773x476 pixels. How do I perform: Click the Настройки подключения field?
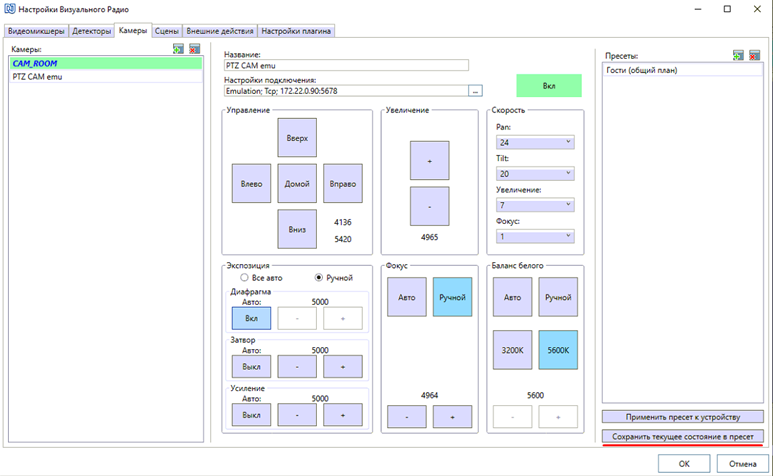(x=346, y=91)
